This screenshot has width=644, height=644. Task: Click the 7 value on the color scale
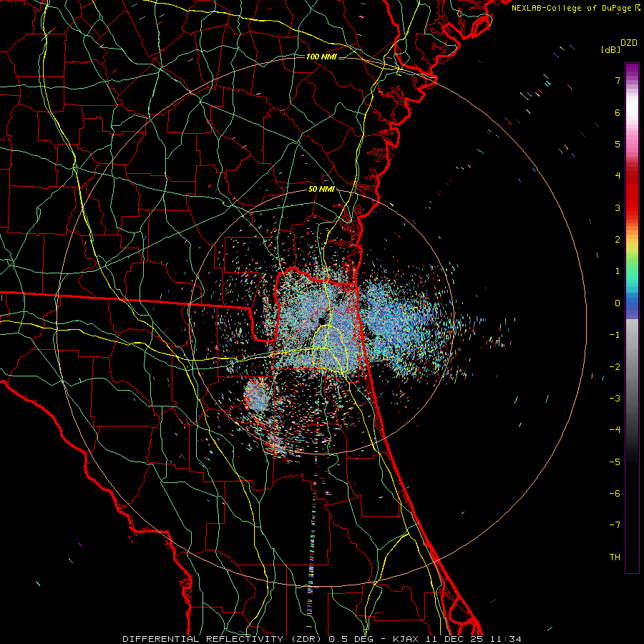point(618,80)
